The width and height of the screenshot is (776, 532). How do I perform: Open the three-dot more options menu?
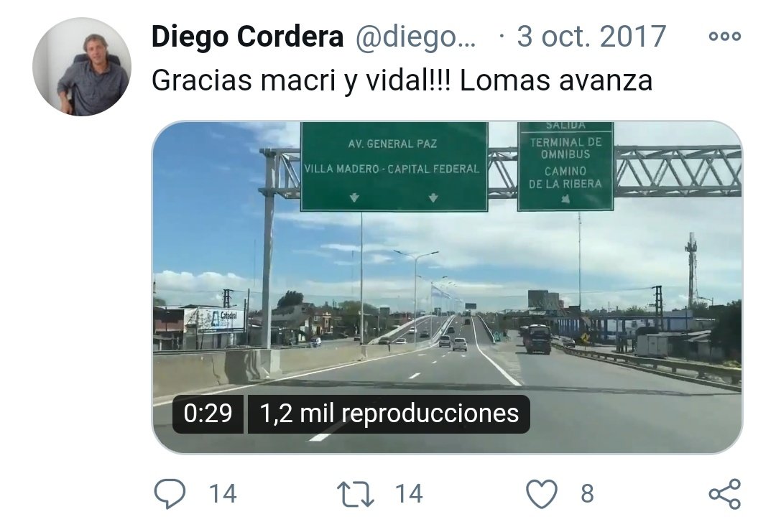[724, 36]
